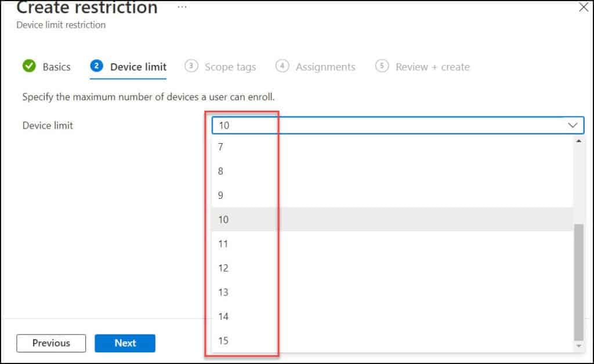Click the green Basics completed checkmark icon

[x=29, y=66]
